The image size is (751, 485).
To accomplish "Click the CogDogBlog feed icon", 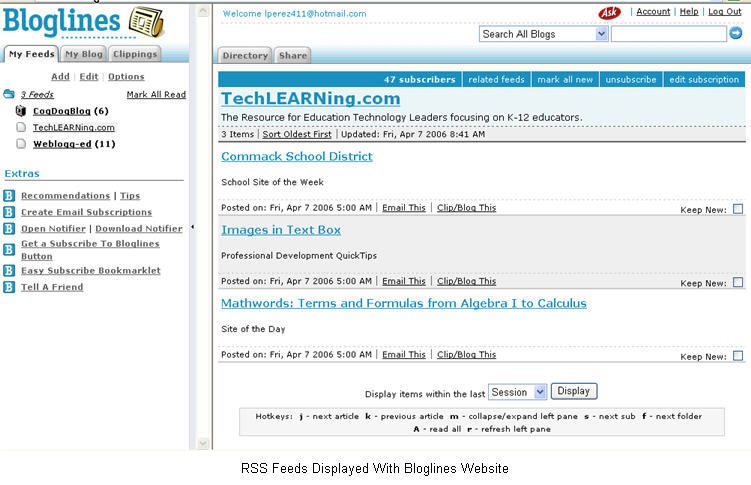I will (21, 111).
